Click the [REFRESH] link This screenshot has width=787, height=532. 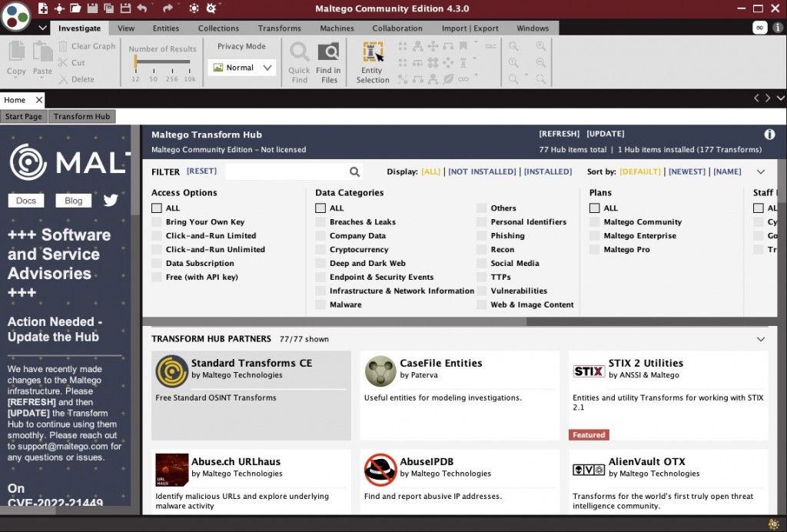pos(560,134)
